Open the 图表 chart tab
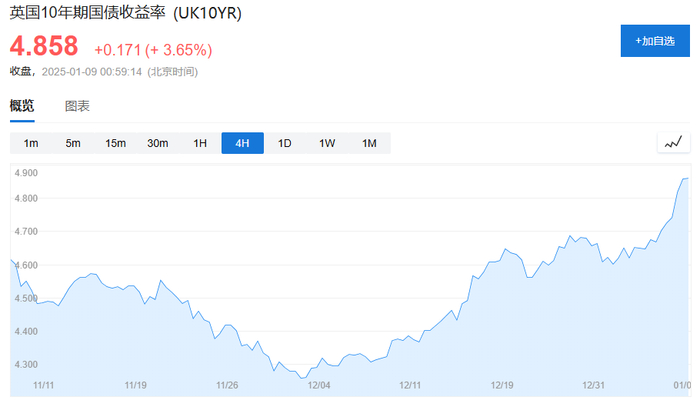Screen dimensions: 700x407 (77, 106)
